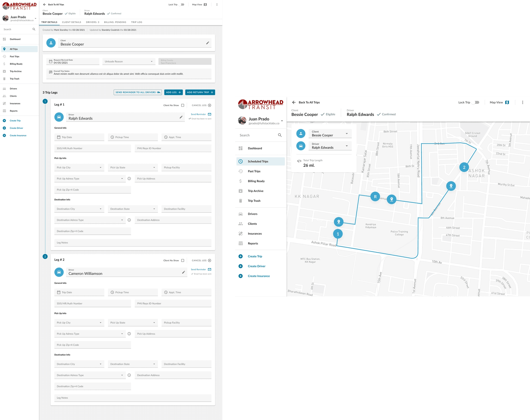The image size is (530, 420).
Task: Edit driver Ralph Edwards pencil icon
Action: click(x=181, y=117)
